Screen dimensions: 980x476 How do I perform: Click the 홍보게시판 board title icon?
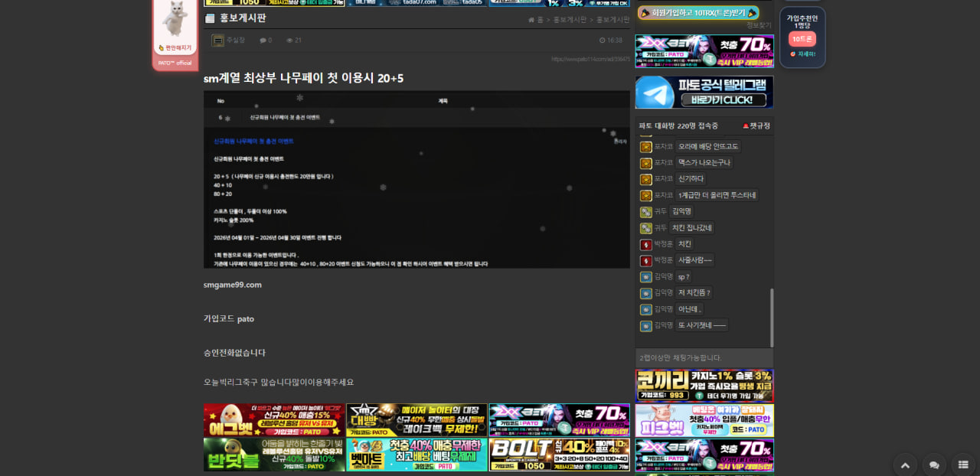pyautogui.click(x=210, y=18)
